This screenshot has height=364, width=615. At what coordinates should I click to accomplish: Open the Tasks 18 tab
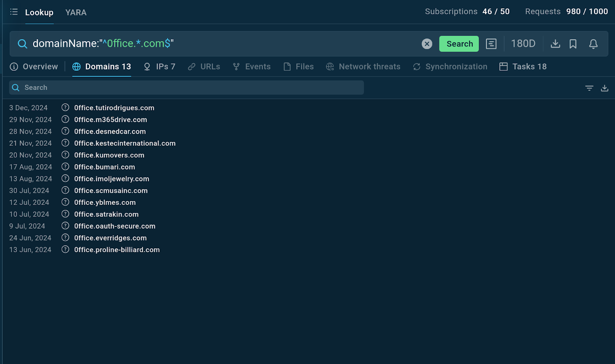523,66
